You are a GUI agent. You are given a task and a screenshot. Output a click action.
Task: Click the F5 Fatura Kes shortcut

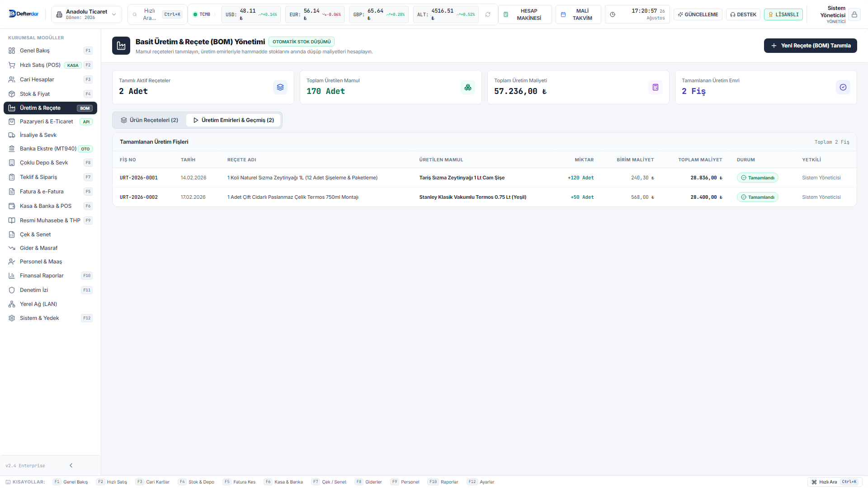239,482
